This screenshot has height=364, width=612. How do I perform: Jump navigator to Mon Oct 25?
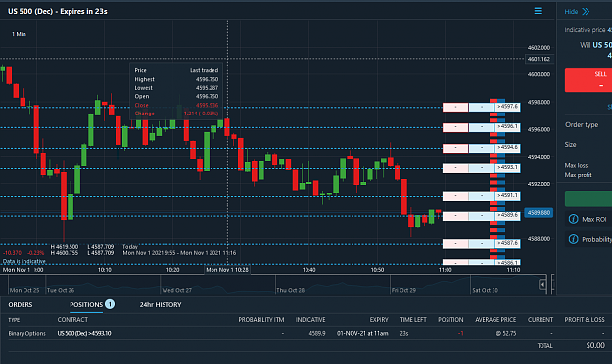(x=24, y=290)
